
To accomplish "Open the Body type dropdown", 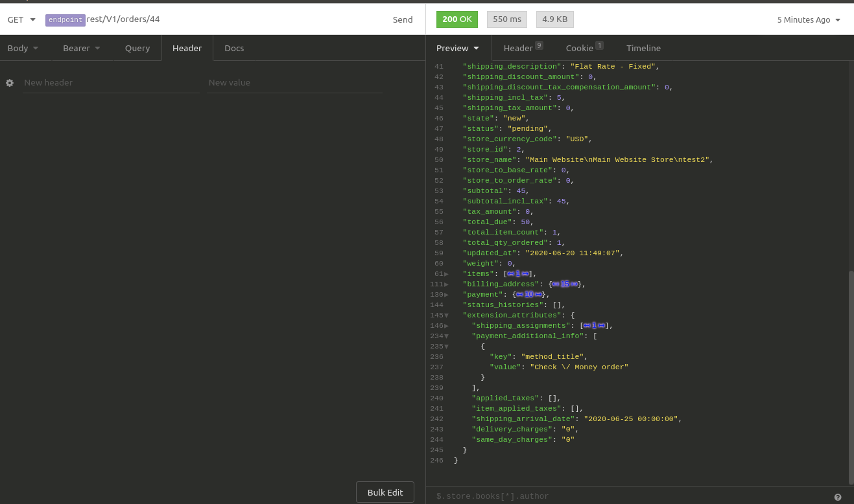I will coord(23,48).
